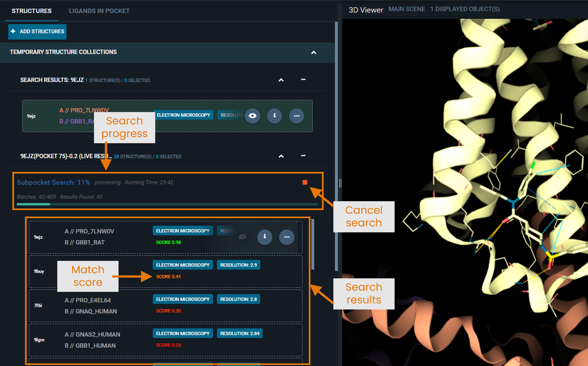Viewport: 588px width, 366px height.
Task: Open ellipsis menu for 9EJZ(Pocket 75) collection
Action: pos(303,156)
